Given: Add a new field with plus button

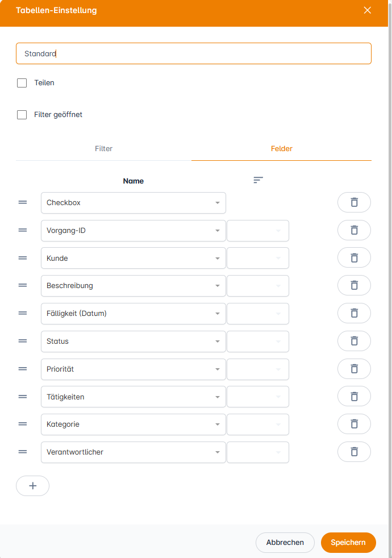Looking at the screenshot, I should tap(32, 486).
